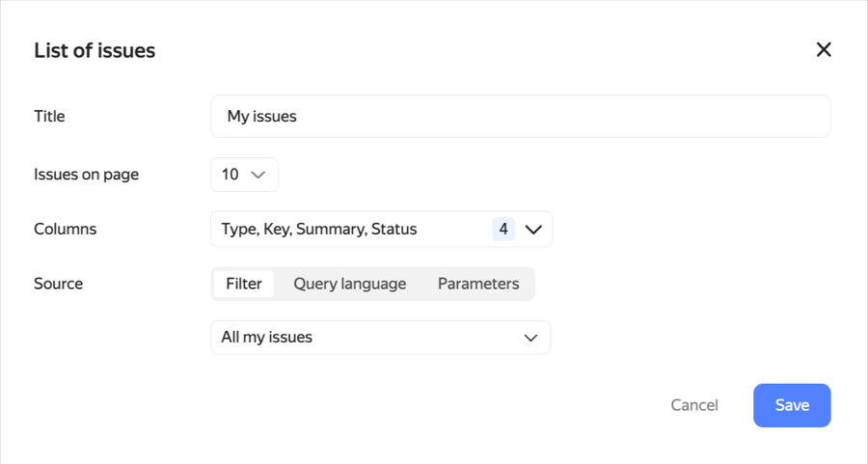Click the Title field label

pos(49,116)
